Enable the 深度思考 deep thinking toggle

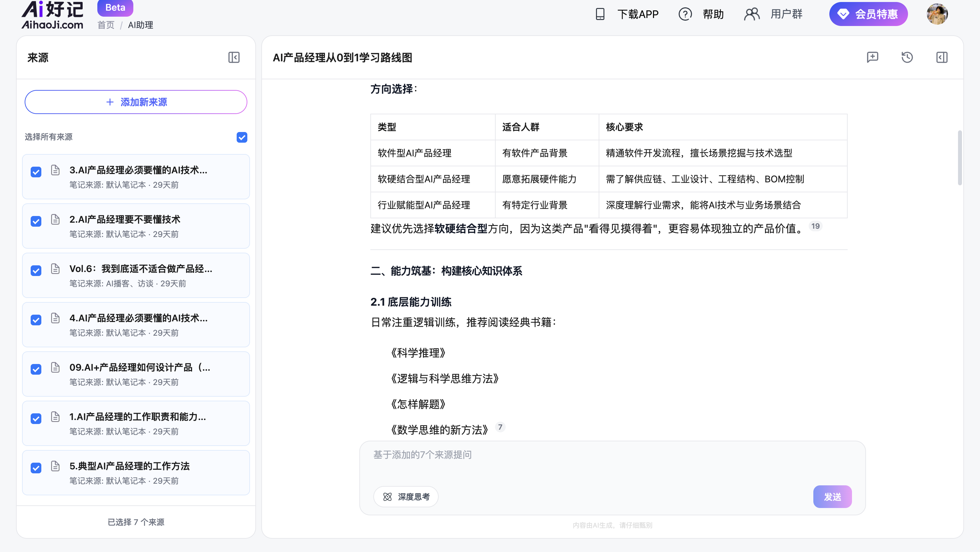[x=406, y=497]
